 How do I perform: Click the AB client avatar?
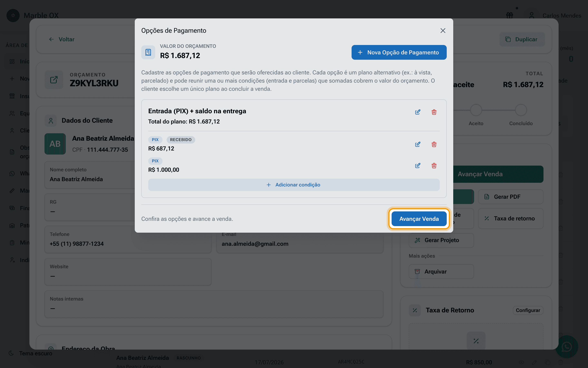55,144
